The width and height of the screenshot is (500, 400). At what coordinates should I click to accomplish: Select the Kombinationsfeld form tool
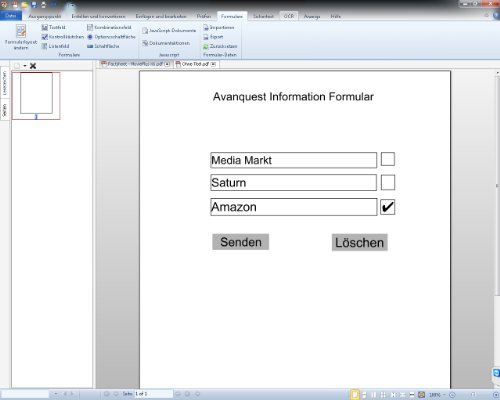point(109,27)
